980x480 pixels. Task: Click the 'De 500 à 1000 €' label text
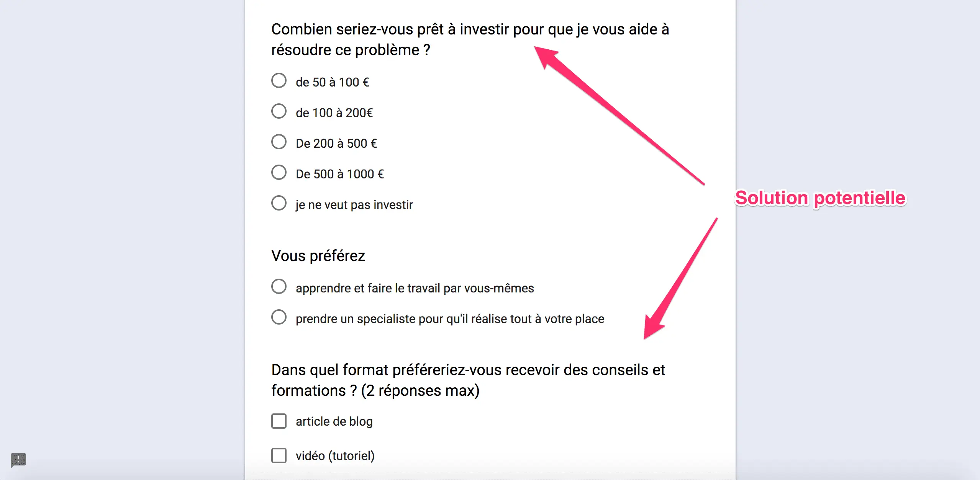(x=340, y=174)
